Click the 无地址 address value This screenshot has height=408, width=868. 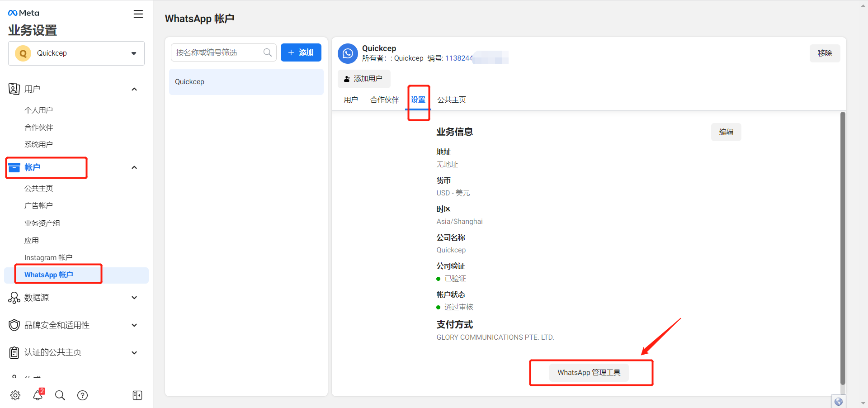tap(447, 165)
